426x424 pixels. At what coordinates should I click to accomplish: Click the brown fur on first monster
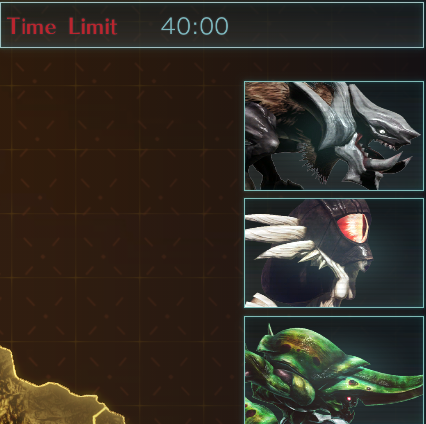267,98
